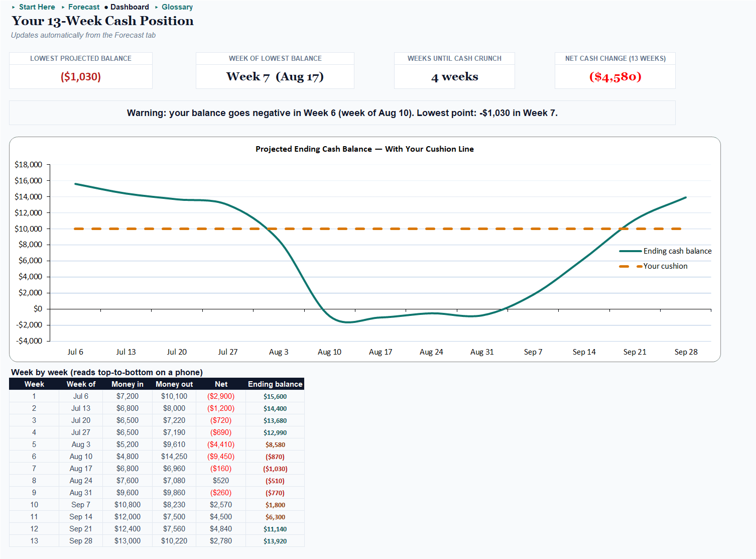Screen dimensions: 756x559
Task: Click 'Week by week' table heading
Action: [x=107, y=372]
